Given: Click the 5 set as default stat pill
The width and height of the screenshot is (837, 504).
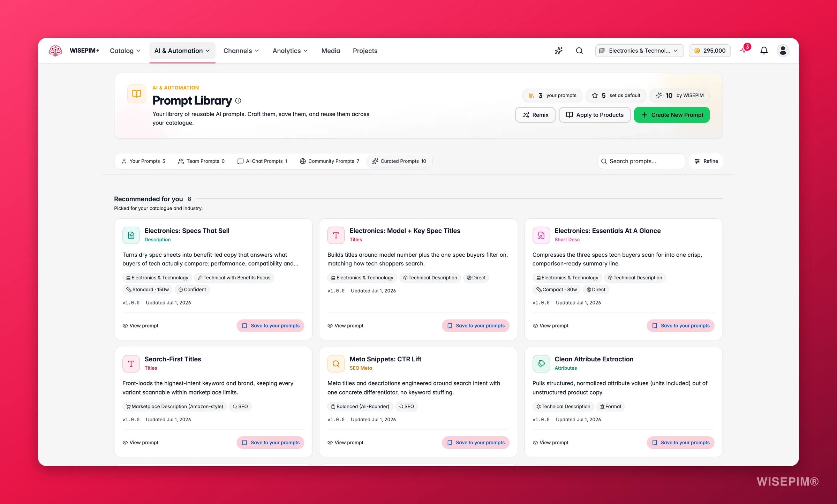Looking at the screenshot, I should click(x=616, y=95).
